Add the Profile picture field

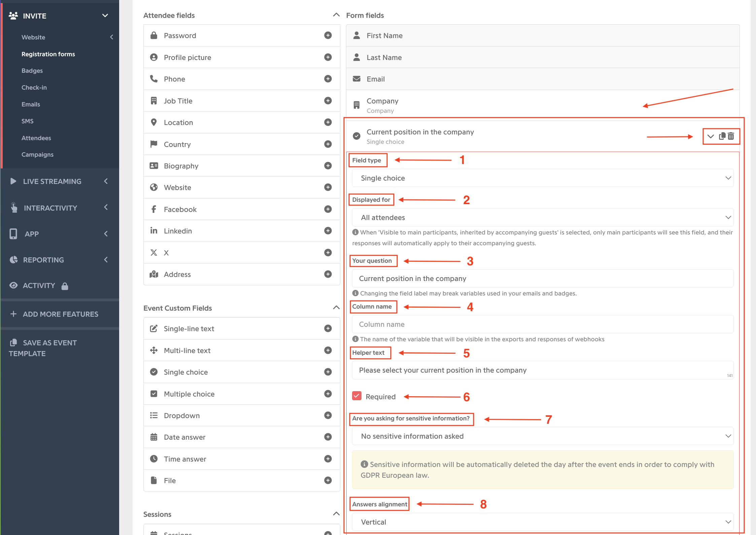point(328,57)
